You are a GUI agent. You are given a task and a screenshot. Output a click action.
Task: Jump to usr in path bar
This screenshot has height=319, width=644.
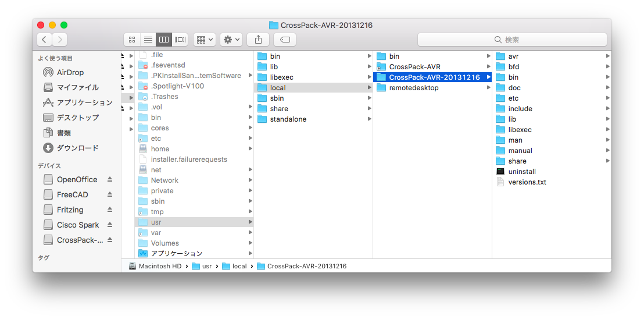pos(202,266)
